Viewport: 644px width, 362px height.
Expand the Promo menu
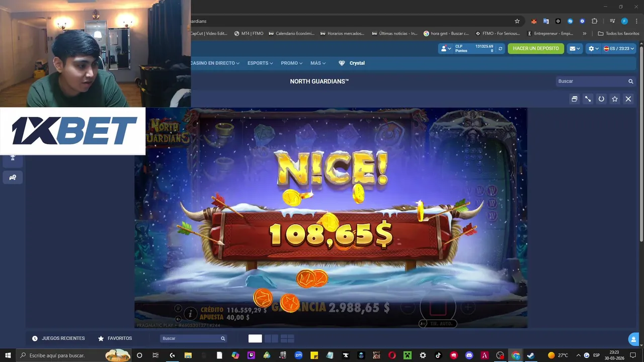[x=292, y=63]
